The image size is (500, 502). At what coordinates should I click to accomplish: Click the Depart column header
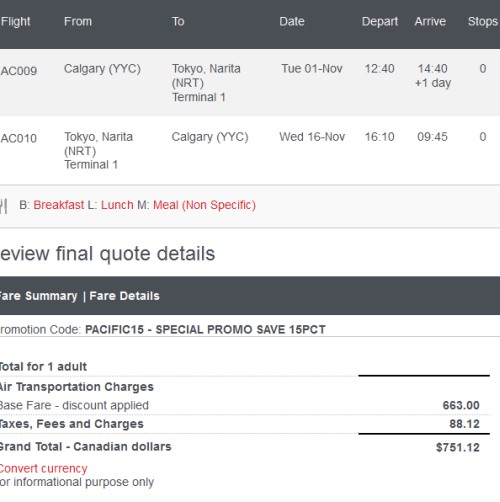tap(380, 22)
